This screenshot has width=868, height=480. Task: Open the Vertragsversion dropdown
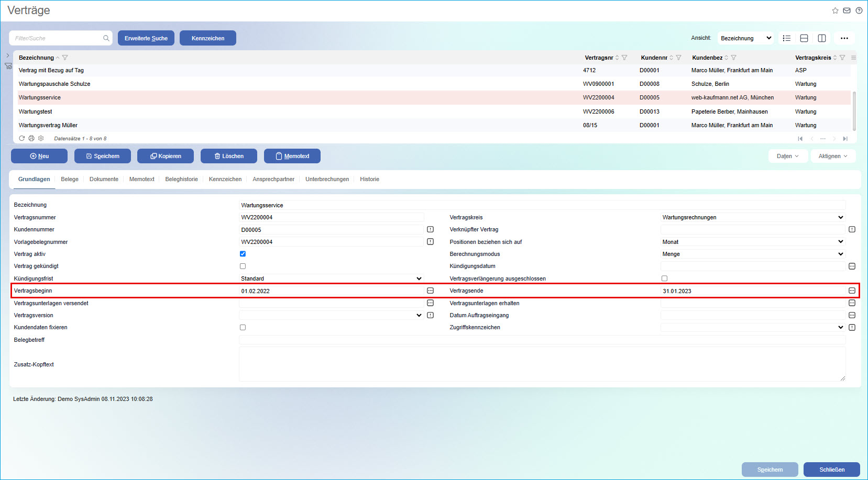click(x=331, y=315)
